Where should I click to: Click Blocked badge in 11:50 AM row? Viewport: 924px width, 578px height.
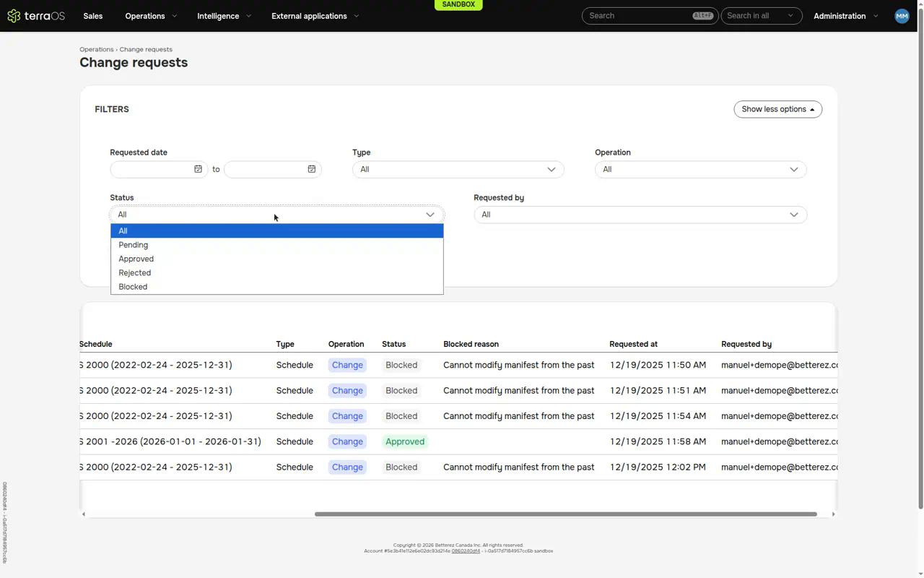(x=401, y=366)
